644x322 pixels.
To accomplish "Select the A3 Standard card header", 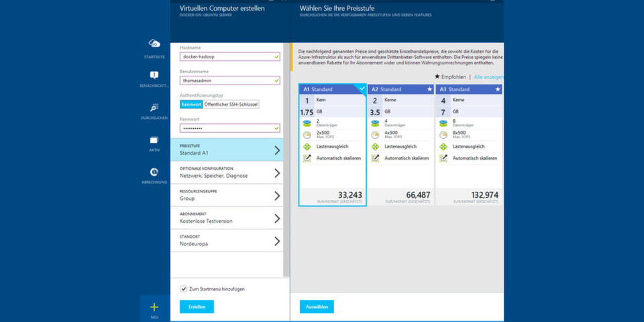I will (469, 89).
